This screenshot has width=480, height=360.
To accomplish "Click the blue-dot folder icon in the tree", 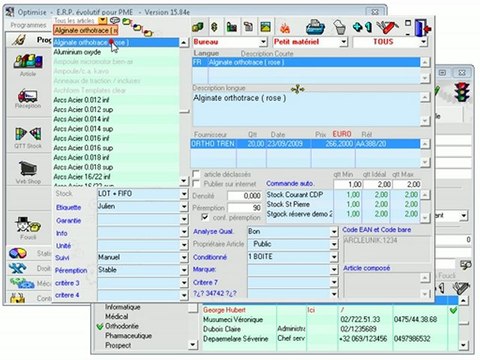I will click(137, 27).
